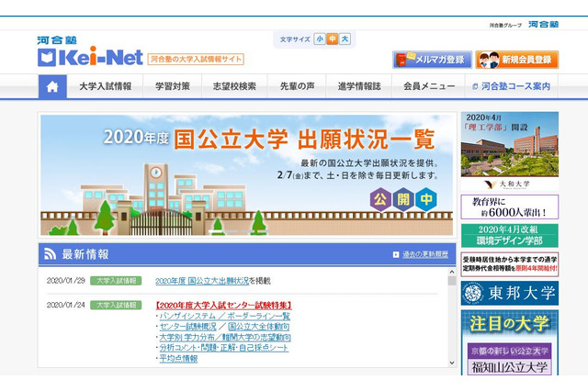Click the 国公立大学 出願状況一覧 banner
Image resolution: width=588 pixels, height=391 pixels.
247,175
